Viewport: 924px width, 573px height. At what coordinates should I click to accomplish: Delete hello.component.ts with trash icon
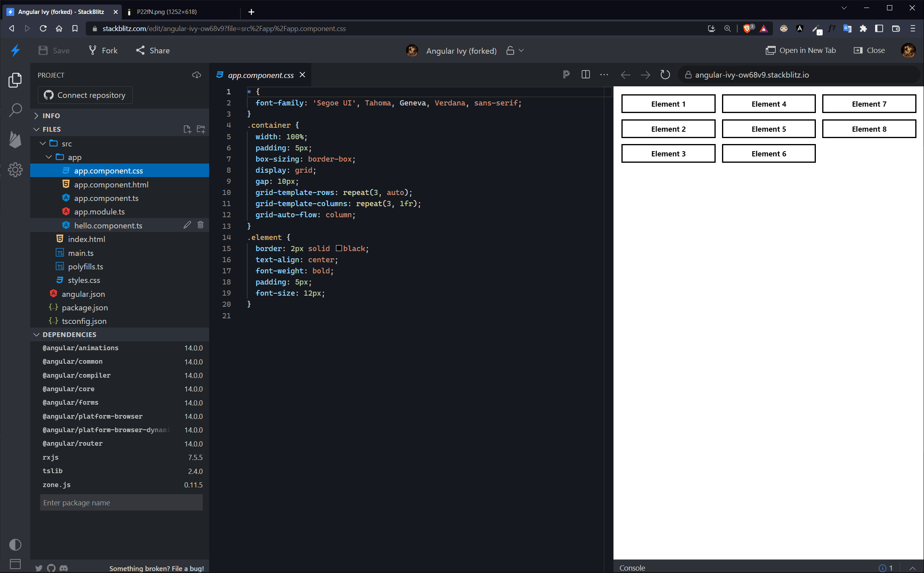[200, 225]
